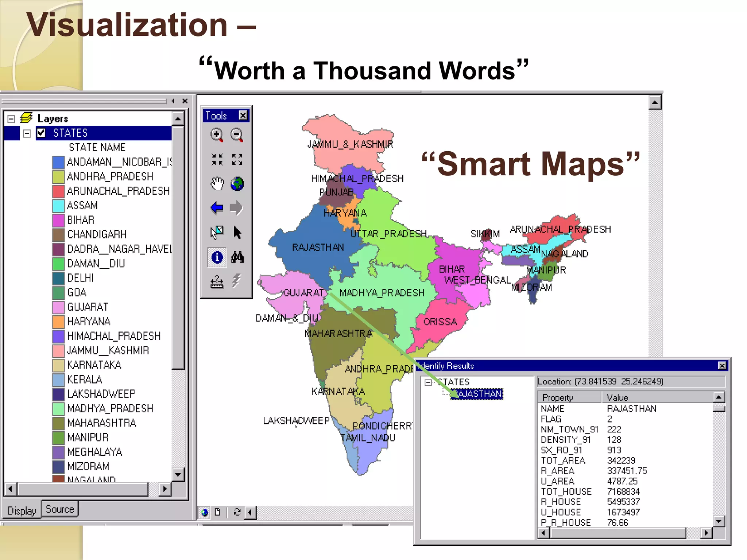The image size is (747, 560).
Task: Click the BIHAR magenta color swatch
Action: (58, 220)
